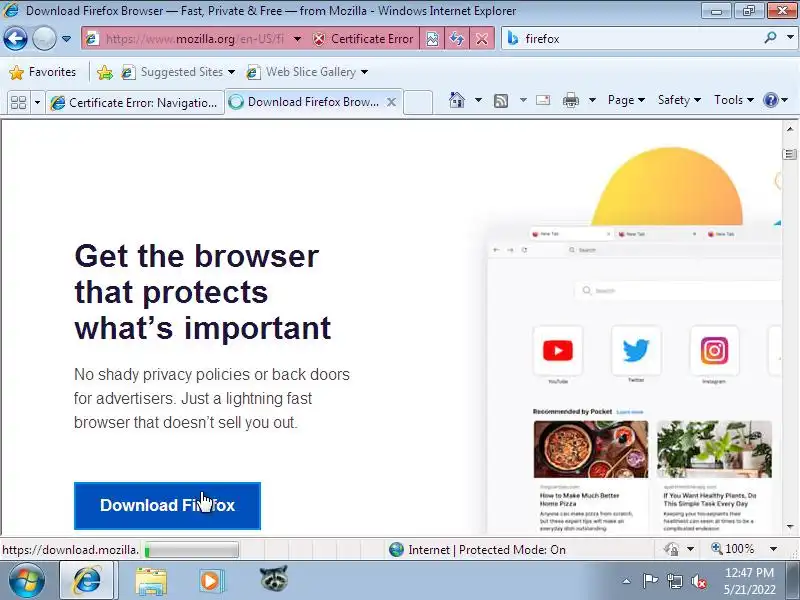The image size is (800, 600).
Task: Open Web Slice Gallery link
Action: pos(307,72)
